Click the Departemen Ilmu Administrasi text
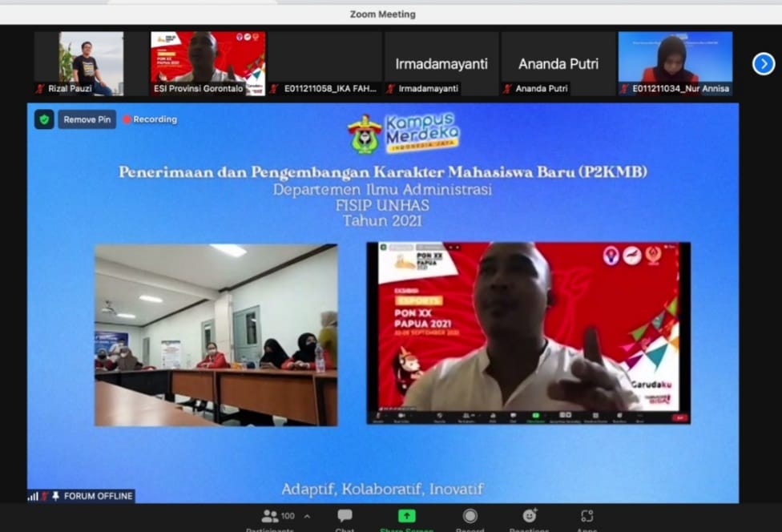The image size is (782, 532). point(382,189)
